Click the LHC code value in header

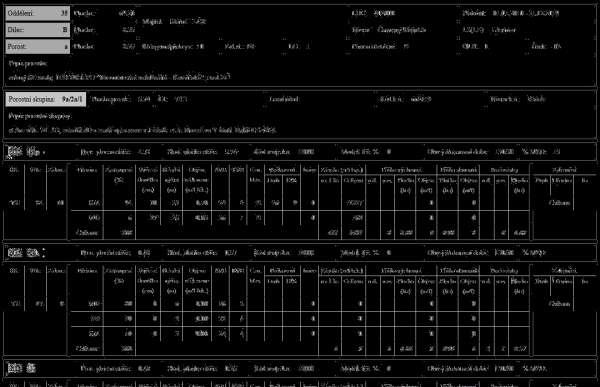click(384, 13)
